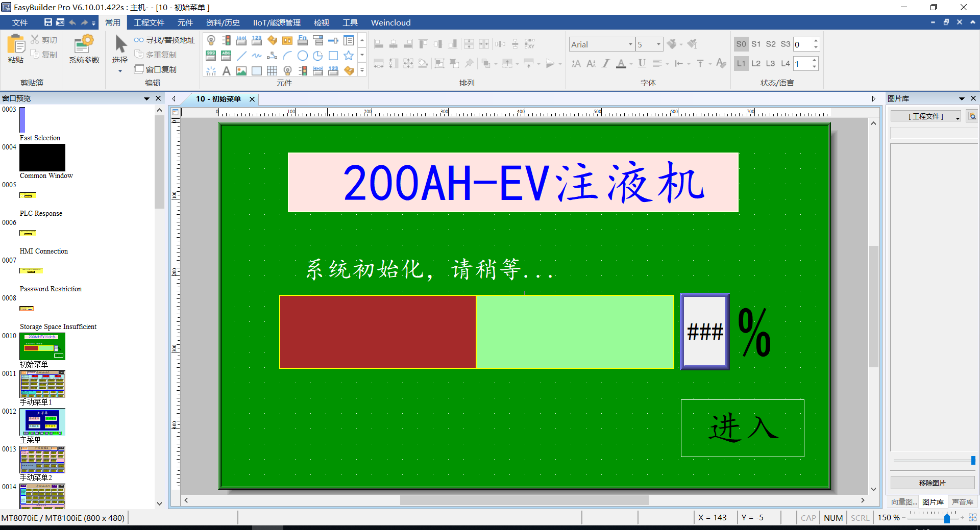Toggle state S1 in the state bar
The height and width of the screenshot is (530, 980).
click(x=756, y=44)
